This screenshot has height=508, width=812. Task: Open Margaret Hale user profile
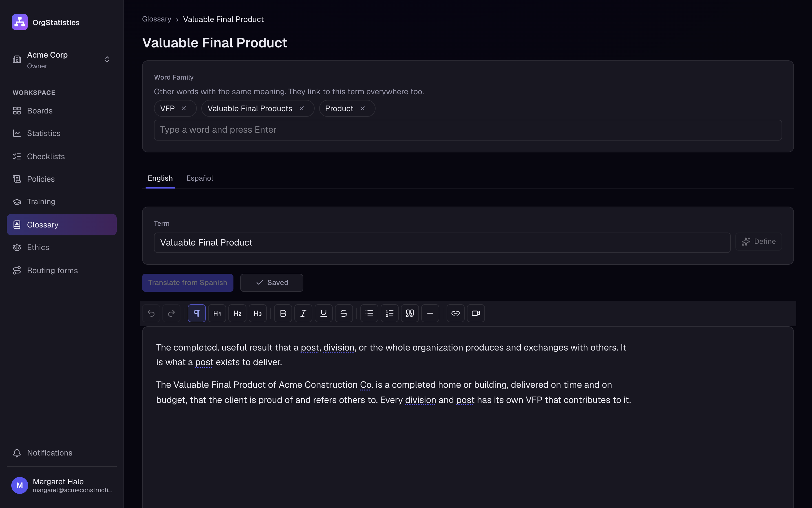(x=62, y=485)
